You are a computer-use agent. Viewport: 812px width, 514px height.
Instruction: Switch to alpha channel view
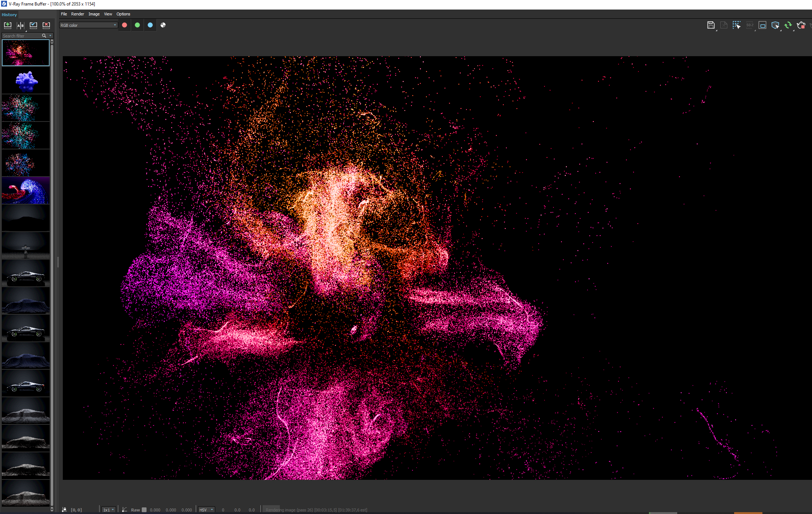[163, 25]
